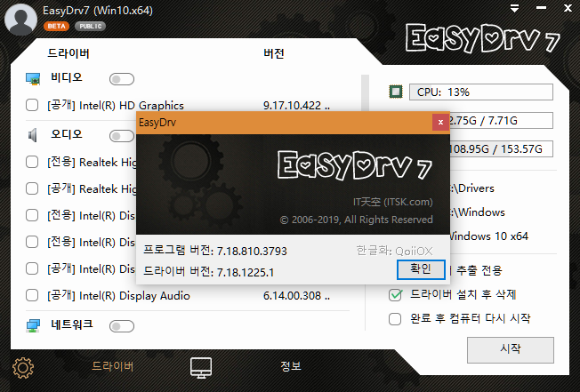Minimize the EasyDrv7 window
The width and height of the screenshot is (580, 392).
(541, 8)
